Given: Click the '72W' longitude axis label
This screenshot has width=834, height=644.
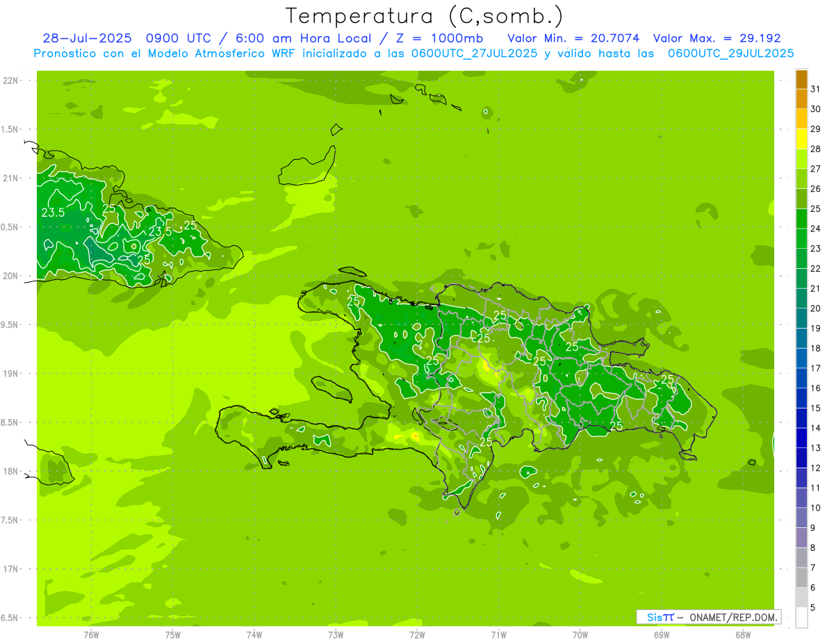Looking at the screenshot, I should pos(417,634).
